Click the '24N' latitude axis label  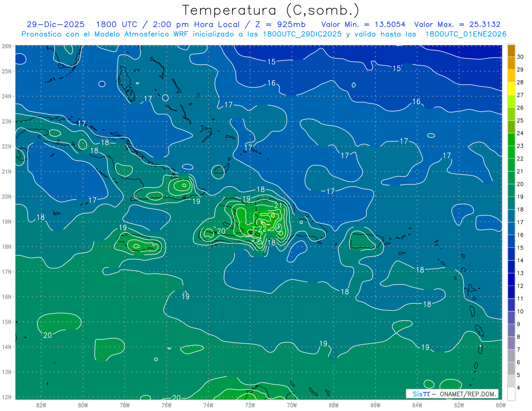click(6, 96)
